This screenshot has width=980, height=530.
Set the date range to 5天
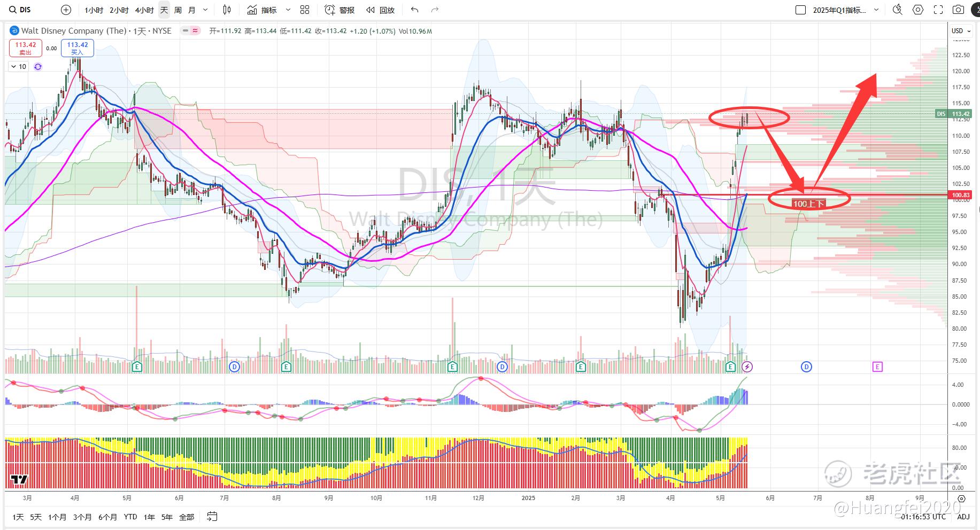click(x=36, y=517)
